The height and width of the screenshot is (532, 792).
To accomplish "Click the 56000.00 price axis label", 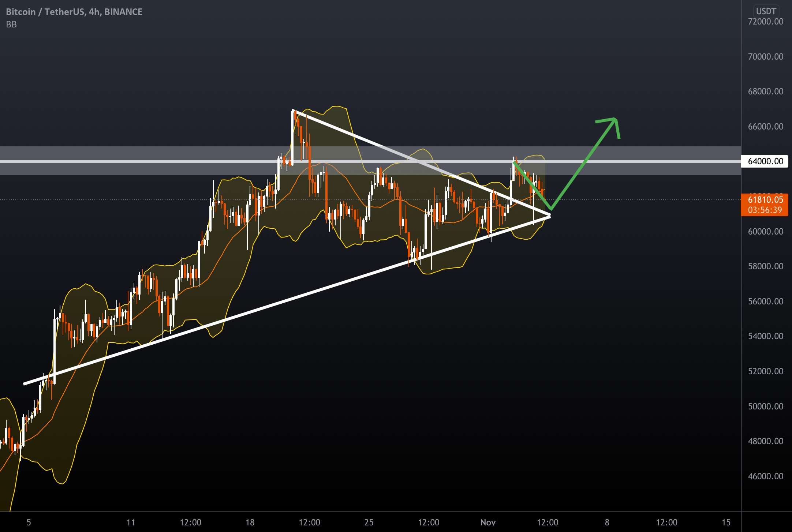I will point(766,301).
